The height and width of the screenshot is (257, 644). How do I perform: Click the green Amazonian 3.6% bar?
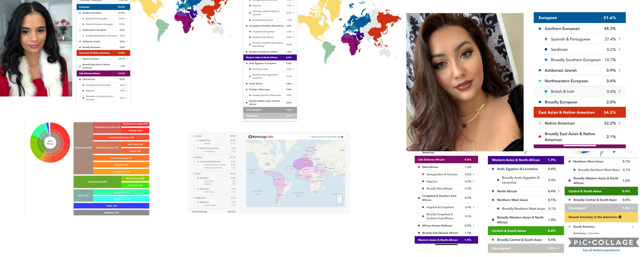pos(135,185)
